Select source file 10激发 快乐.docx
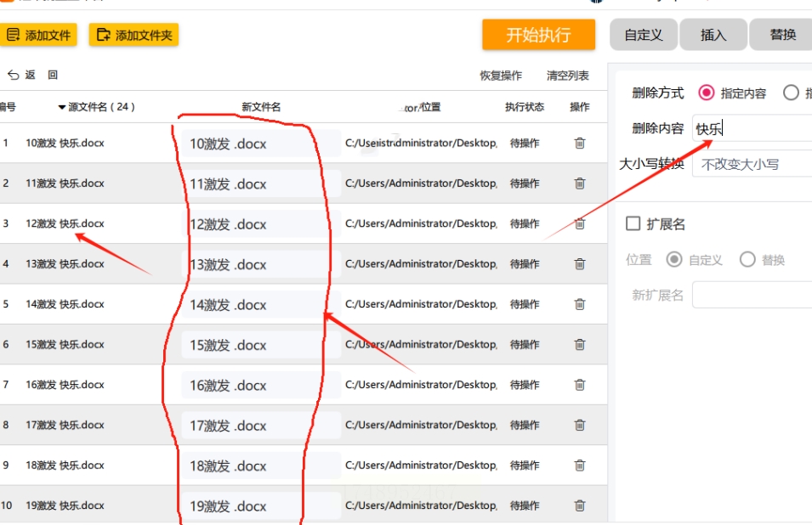The width and height of the screenshot is (812, 525). click(65, 143)
